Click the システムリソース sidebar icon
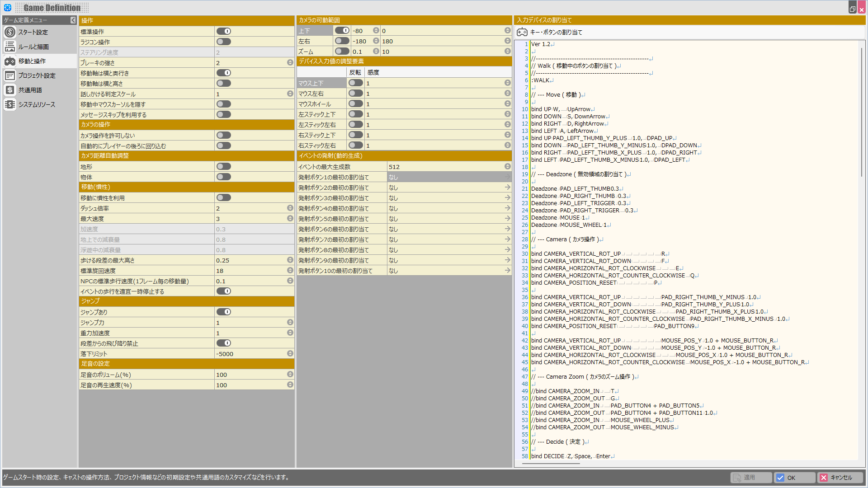 pyautogui.click(x=10, y=104)
